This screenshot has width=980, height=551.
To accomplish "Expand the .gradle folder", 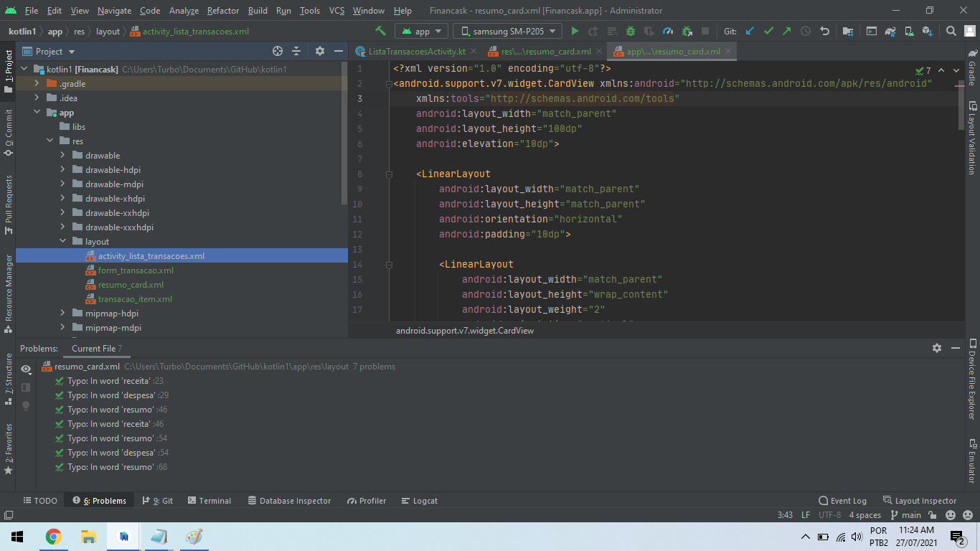I will (37, 84).
